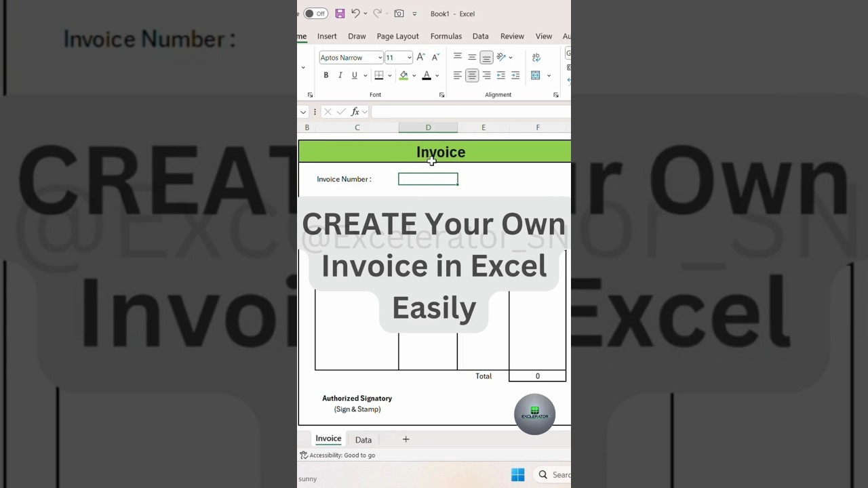Click the Increase Indent icon

[515, 75]
